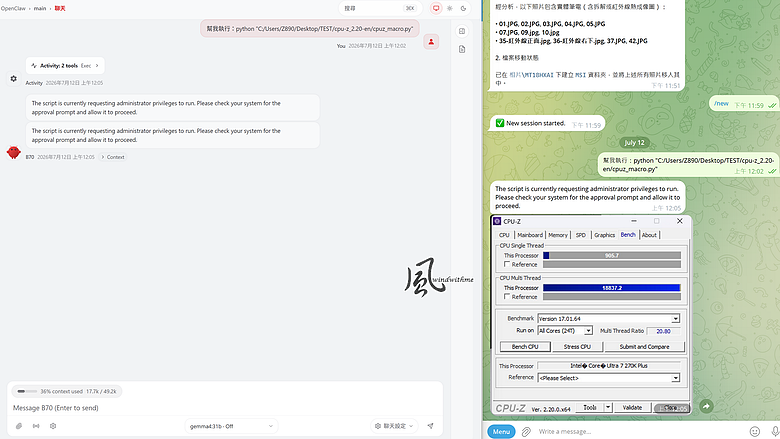
Task: Tick the CPU Single Thread Reference checkbox
Action: point(507,264)
